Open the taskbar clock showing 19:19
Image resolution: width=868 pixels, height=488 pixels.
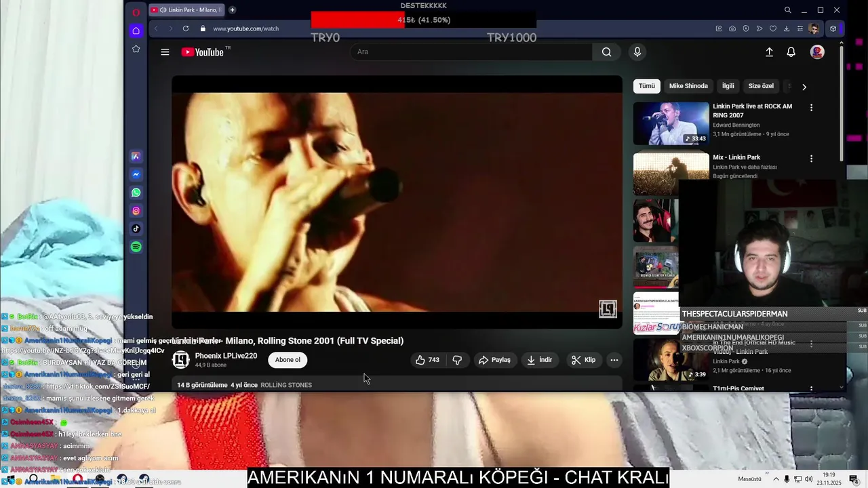coord(829,479)
